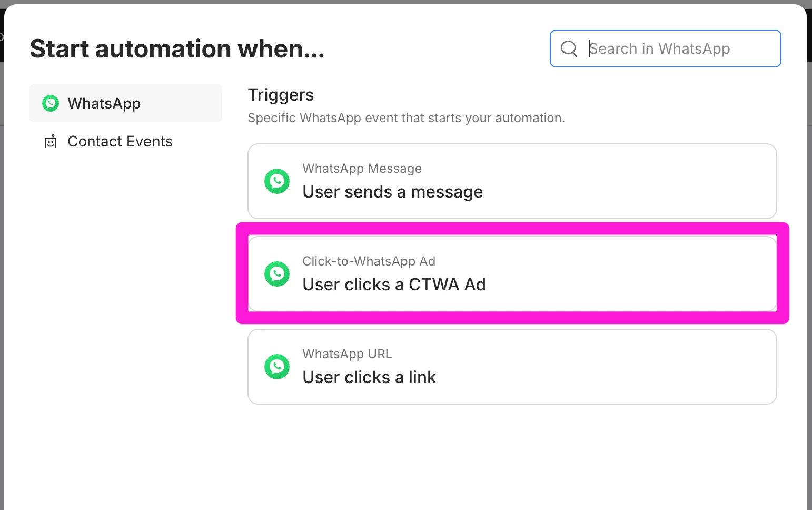The image size is (812, 510).
Task: Click the WhatsApp logo icon in sidebar
Action: point(51,103)
